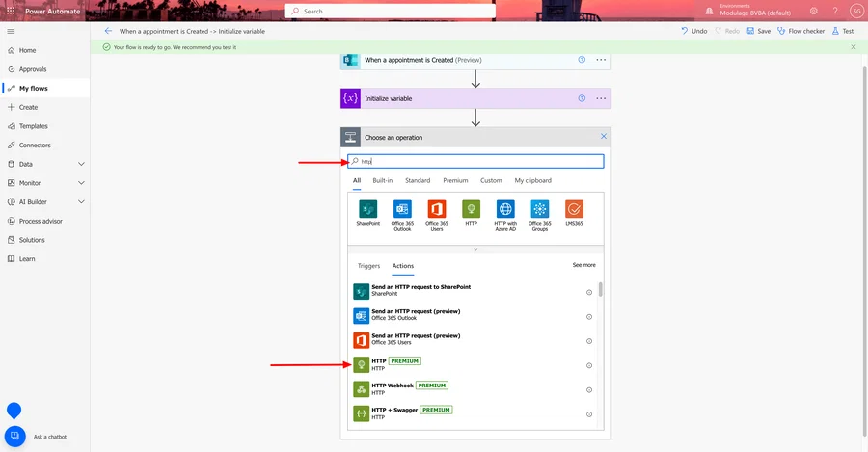Open Solutions in the sidebar

click(45, 240)
